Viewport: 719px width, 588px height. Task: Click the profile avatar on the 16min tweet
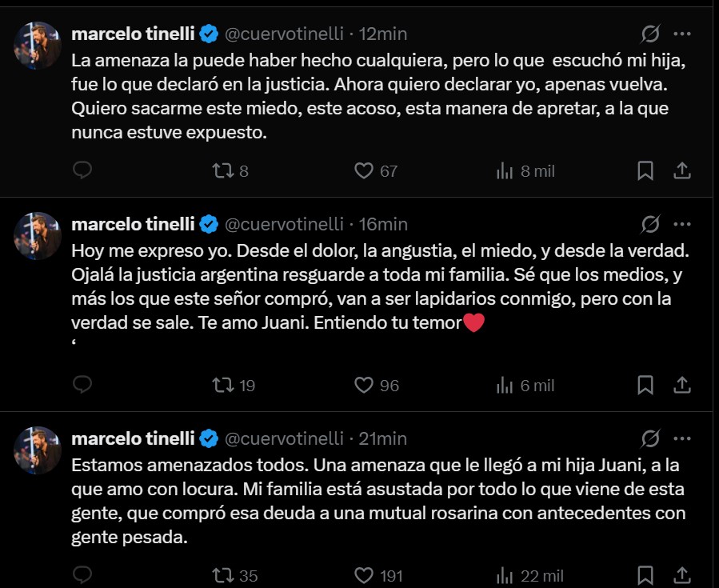pyautogui.click(x=38, y=236)
